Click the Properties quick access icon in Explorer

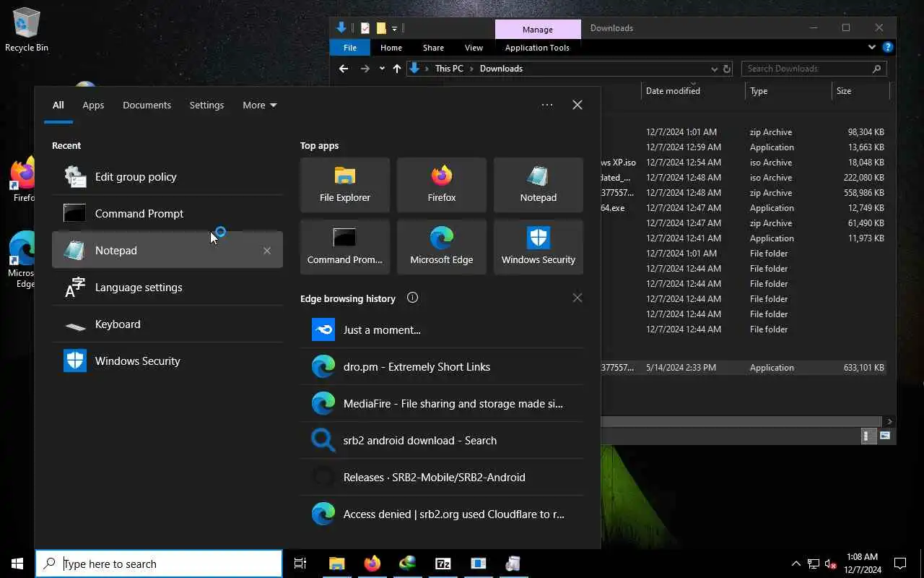[365, 28]
